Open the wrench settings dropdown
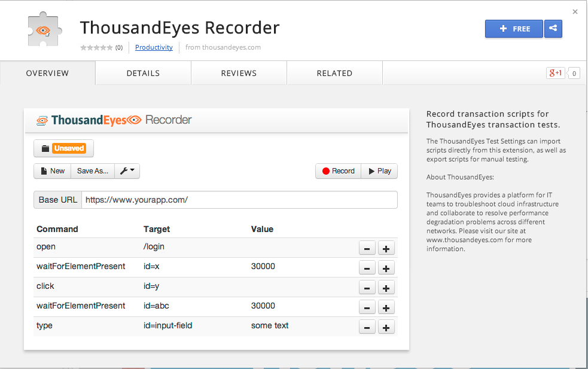588x369 pixels. [127, 171]
